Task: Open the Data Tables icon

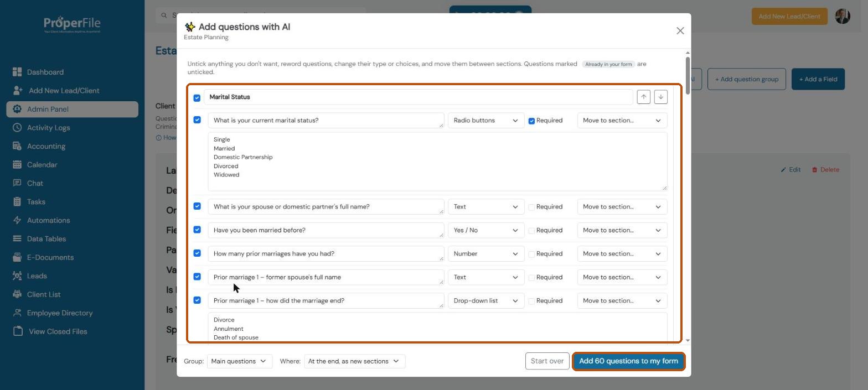Action: point(17,238)
